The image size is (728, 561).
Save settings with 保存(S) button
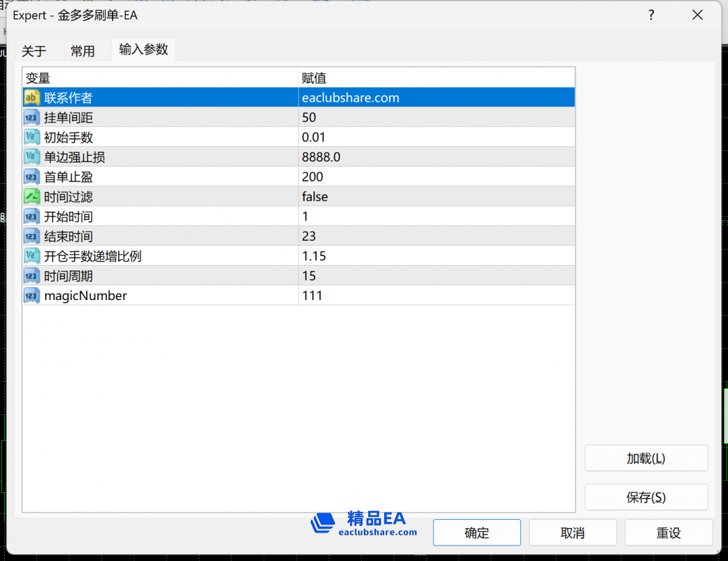[x=646, y=498]
